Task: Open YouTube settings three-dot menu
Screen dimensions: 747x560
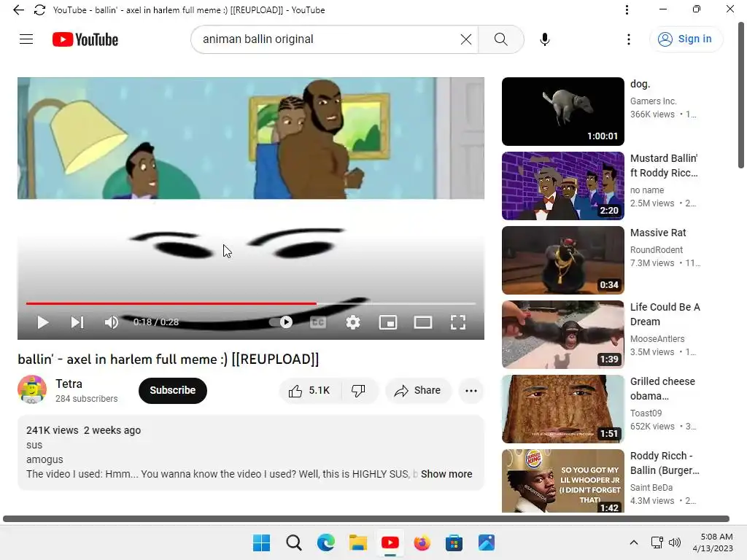Action: coord(629,39)
